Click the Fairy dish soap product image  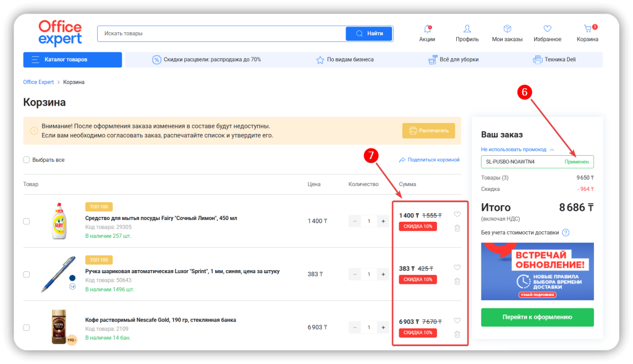(59, 221)
